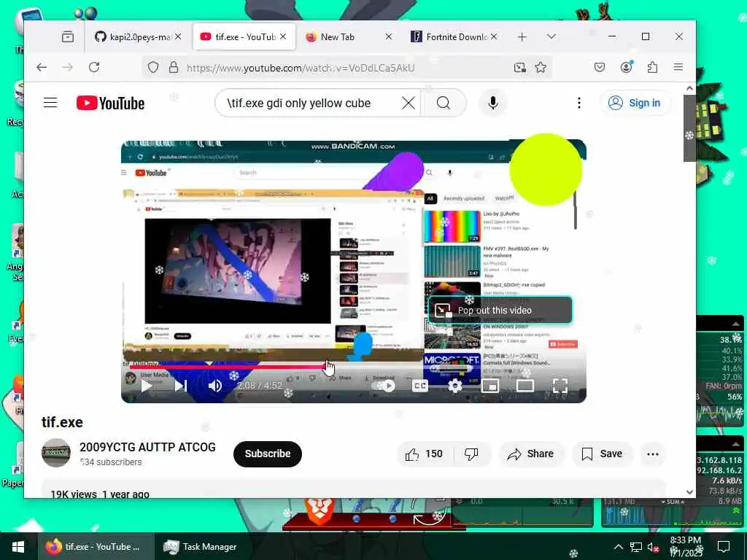Open Firefox application hamburger menu
The height and width of the screenshot is (560, 747).
click(678, 67)
